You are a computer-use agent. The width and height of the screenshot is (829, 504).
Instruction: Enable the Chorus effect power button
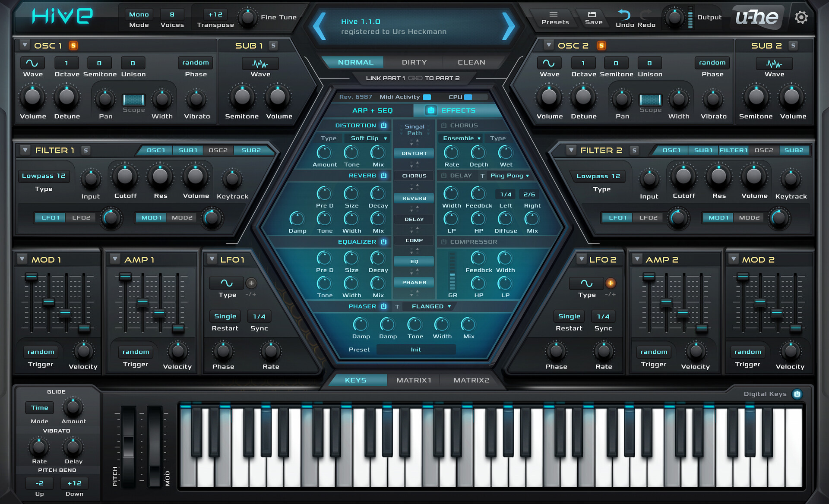(443, 125)
